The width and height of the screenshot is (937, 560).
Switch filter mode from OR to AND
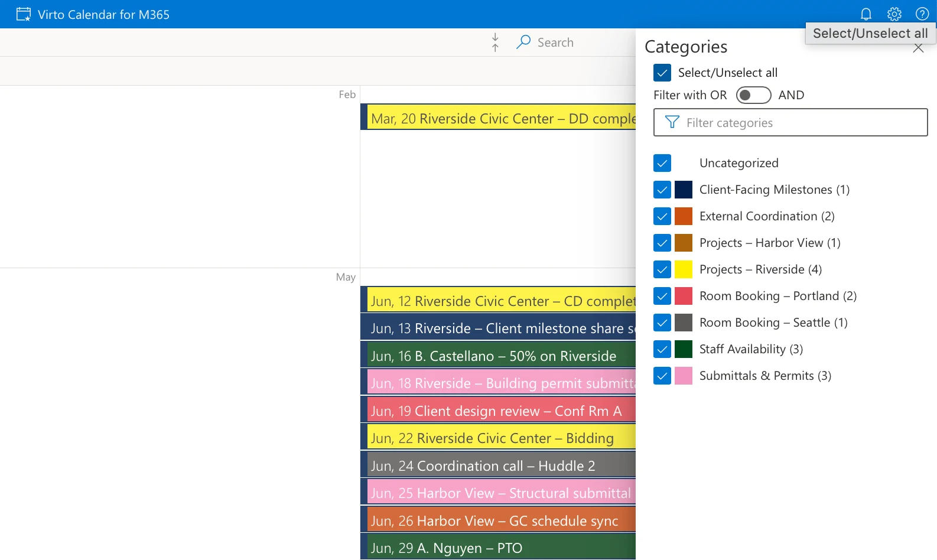[753, 95]
